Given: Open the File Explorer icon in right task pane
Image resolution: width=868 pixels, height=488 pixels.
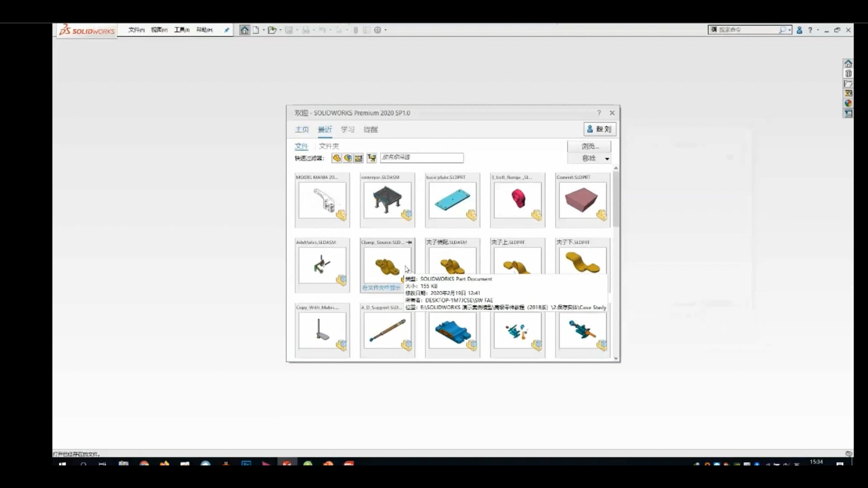Looking at the screenshot, I should (848, 84).
